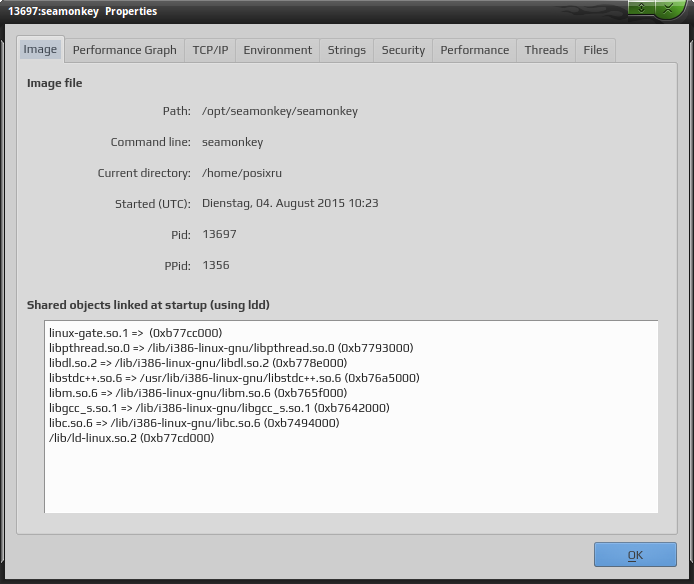
Task: Click the libgcc_s.so.1 line
Action: [219, 408]
